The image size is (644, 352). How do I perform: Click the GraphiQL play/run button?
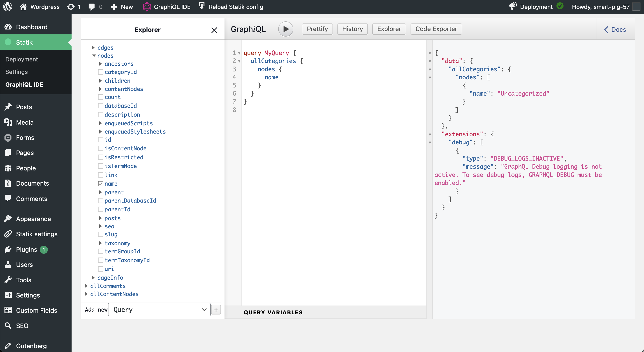click(286, 29)
